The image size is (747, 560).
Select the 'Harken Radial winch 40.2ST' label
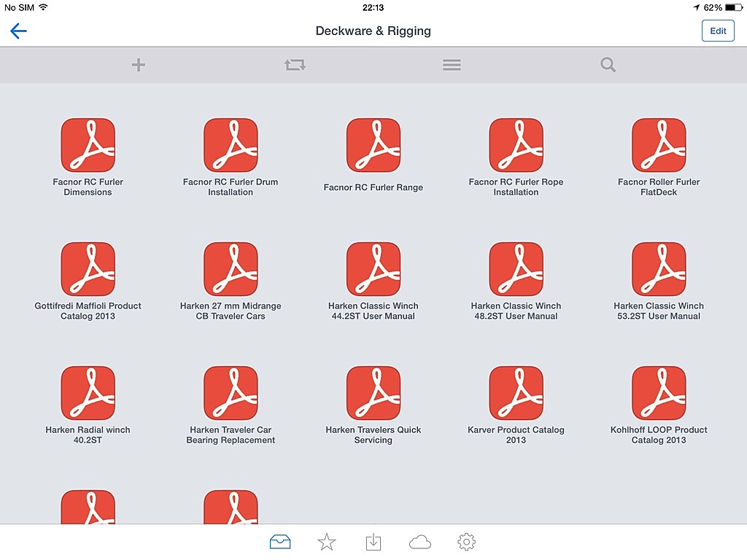[x=88, y=435]
